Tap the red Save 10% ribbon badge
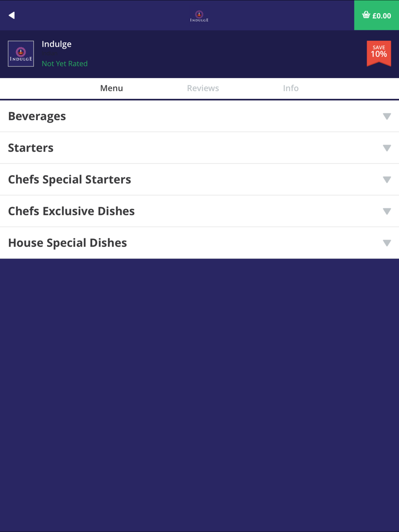The image size is (399, 532). (379, 53)
